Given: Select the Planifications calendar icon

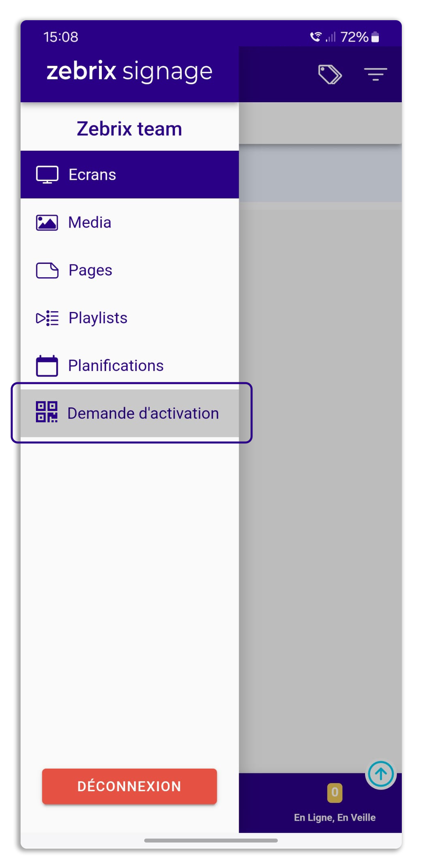Looking at the screenshot, I should pos(47,366).
